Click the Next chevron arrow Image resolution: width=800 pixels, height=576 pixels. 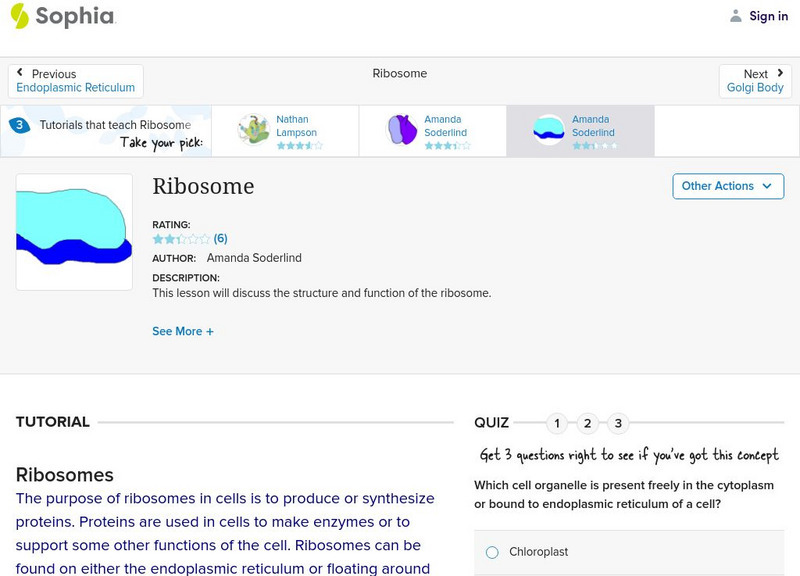[x=778, y=73]
